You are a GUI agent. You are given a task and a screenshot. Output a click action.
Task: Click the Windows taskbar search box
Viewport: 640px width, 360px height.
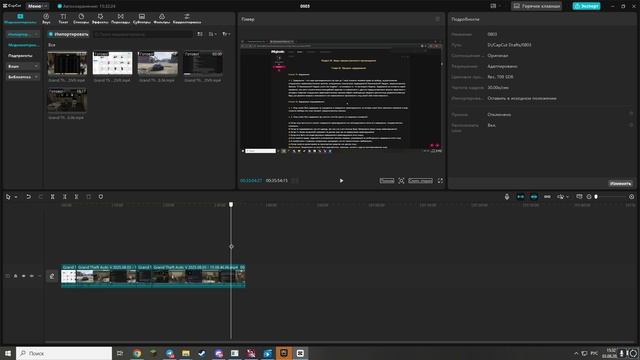(x=64, y=353)
